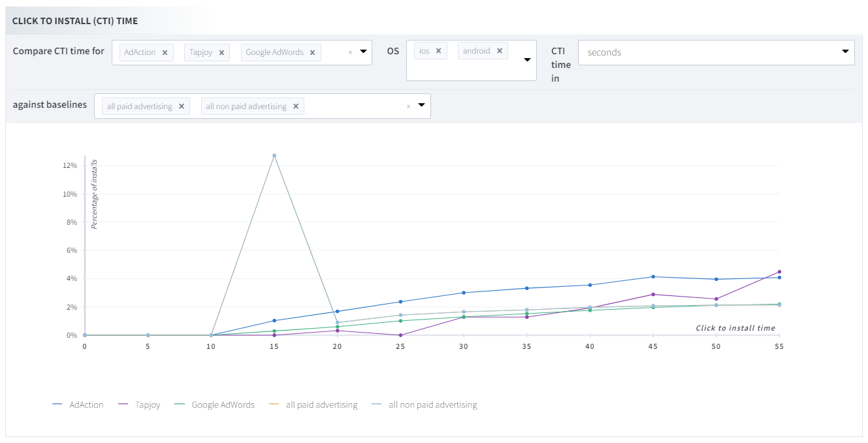Remove the android tag from OS filter
The width and height of the screenshot is (868, 443).
click(499, 51)
